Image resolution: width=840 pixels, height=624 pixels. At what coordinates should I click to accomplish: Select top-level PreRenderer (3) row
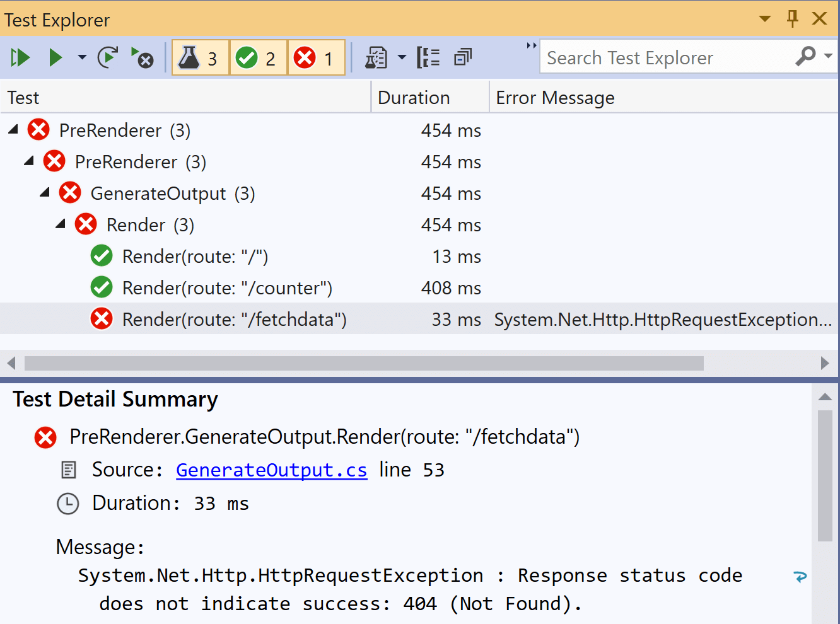pyautogui.click(x=419, y=130)
